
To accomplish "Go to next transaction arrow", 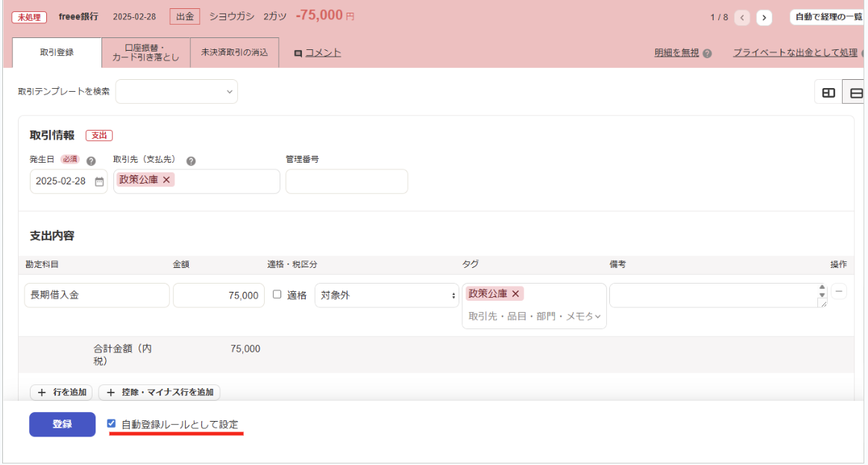I will point(764,17).
